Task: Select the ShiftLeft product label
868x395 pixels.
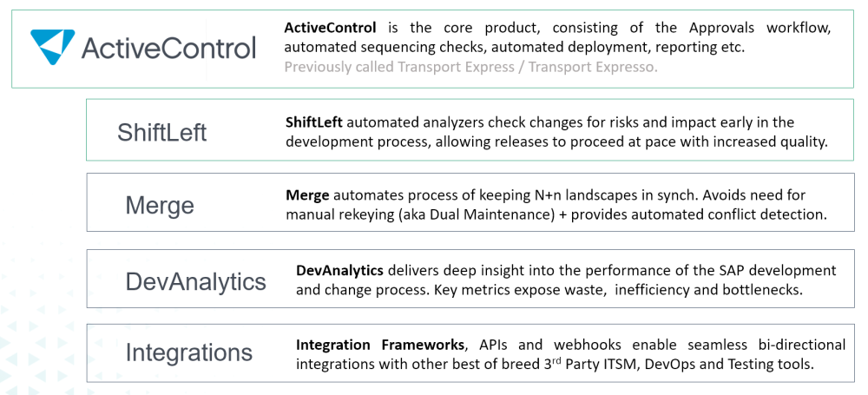Action: click(x=162, y=133)
